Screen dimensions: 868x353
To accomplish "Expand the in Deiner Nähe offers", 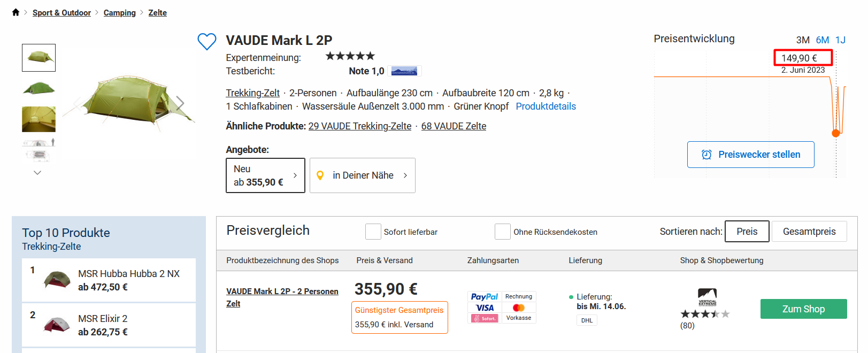I will click(x=362, y=175).
